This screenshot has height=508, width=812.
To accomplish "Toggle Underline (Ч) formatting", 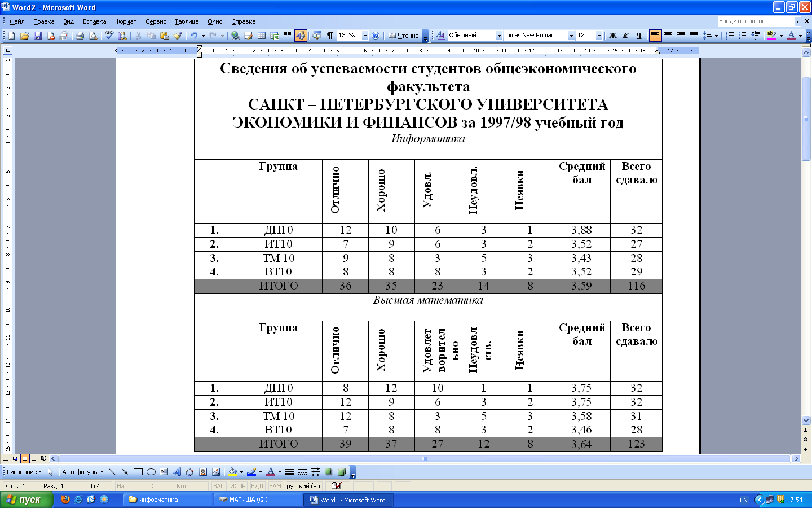I will [x=639, y=36].
